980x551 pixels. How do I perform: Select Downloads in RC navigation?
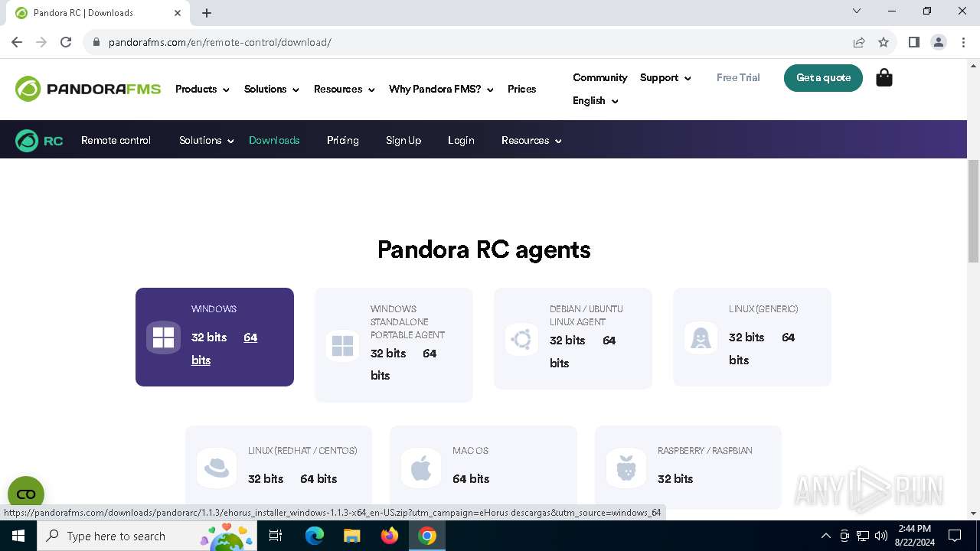click(x=274, y=141)
